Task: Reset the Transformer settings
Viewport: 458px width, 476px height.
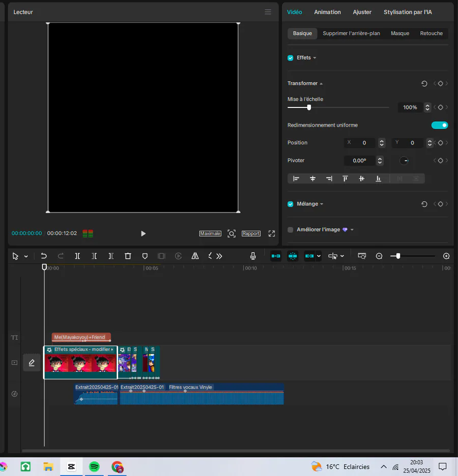Action: click(x=424, y=83)
